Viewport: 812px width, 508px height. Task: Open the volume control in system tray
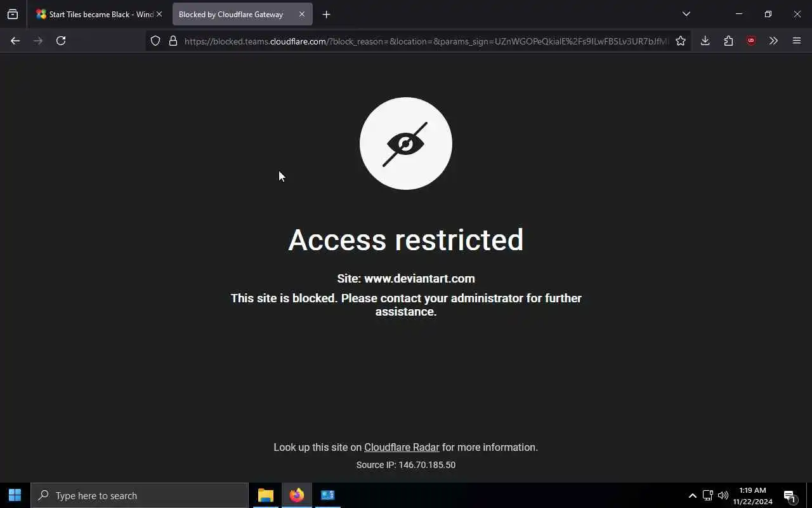pos(723,496)
